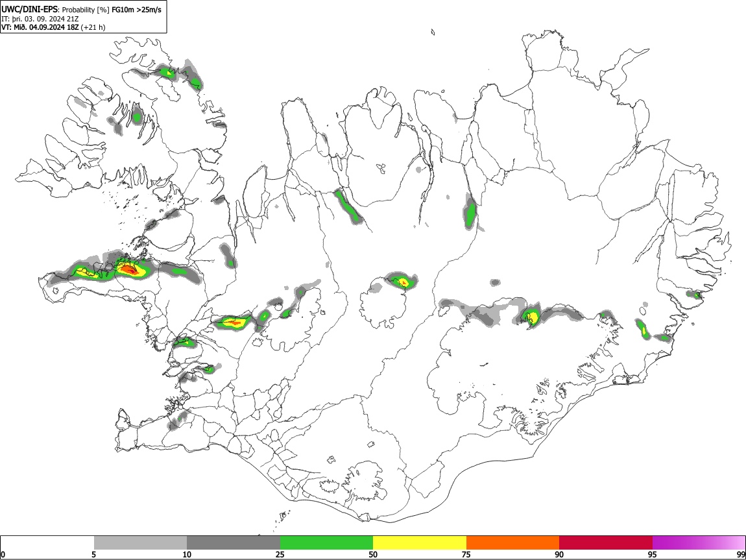Viewport: 746px width, 560px height.
Task: Click the light gray 5-10% legend swatch
Action: 140,542
